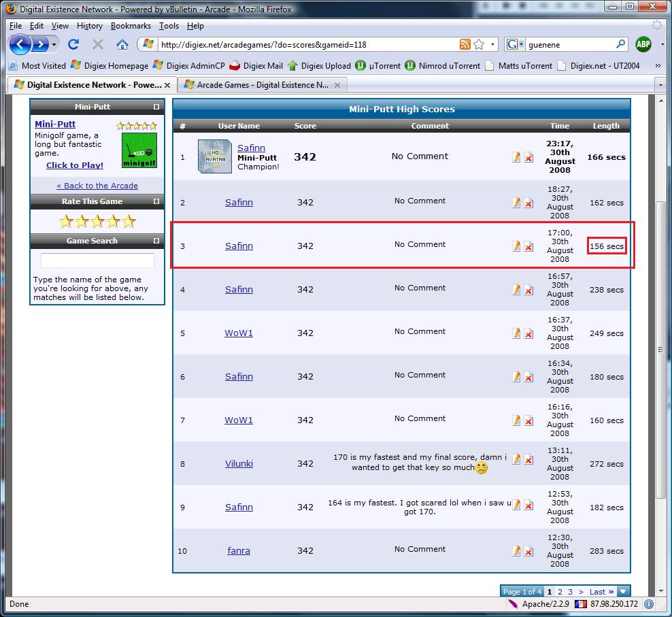Delete WoW1's 249 secs score entry
Viewport: 672px width, 617px height.
(529, 333)
